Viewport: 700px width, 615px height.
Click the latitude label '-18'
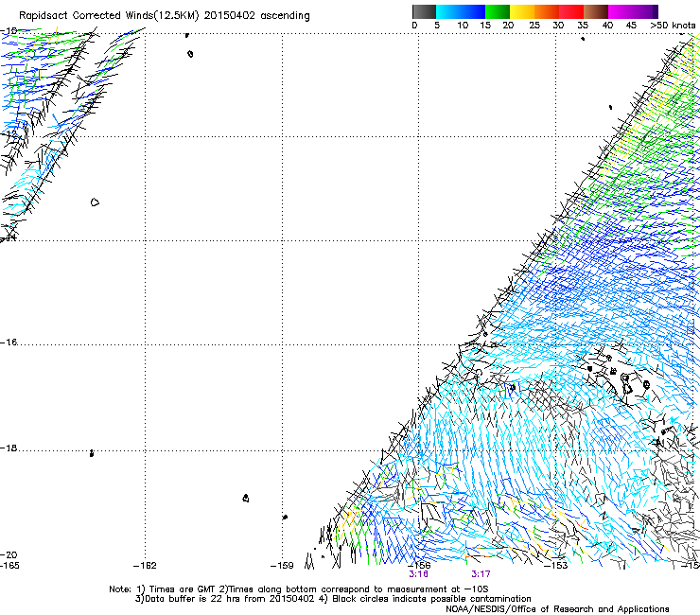coord(9,448)
